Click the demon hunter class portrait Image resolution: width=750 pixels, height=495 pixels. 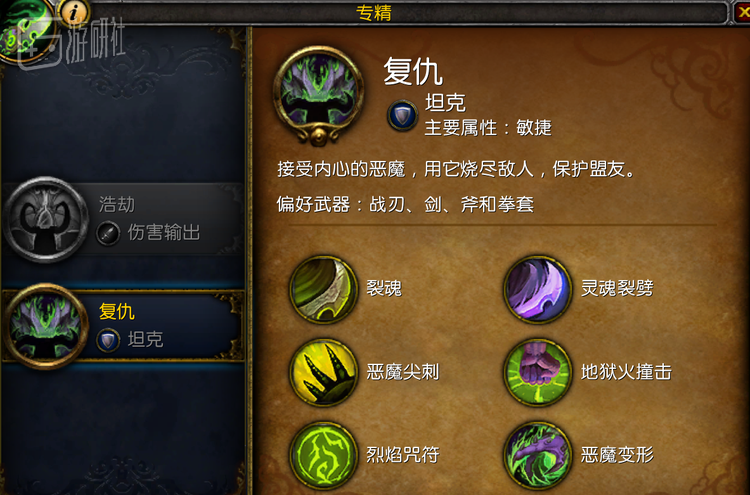coord(26,31)
